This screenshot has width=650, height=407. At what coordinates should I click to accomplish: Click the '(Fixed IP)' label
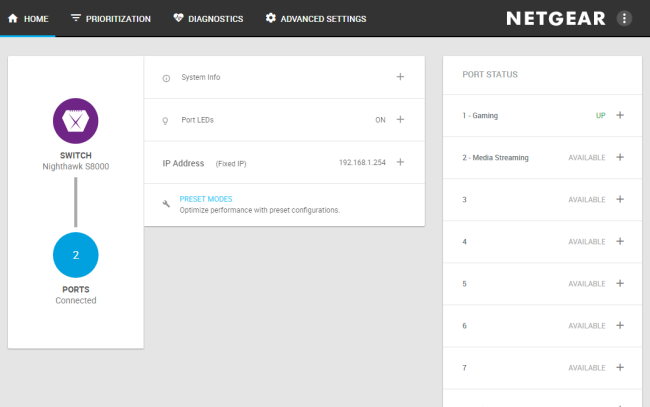tap(231, 164)
